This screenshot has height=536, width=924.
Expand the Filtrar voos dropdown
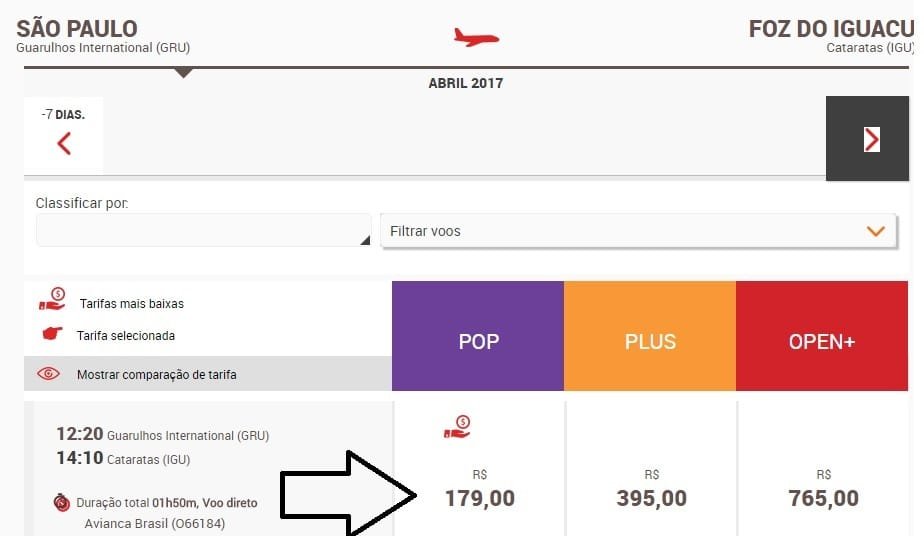pos(638,231)
